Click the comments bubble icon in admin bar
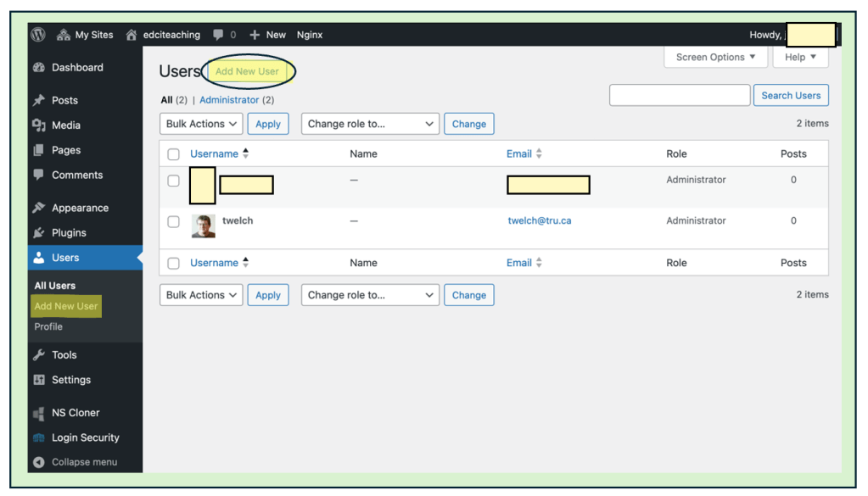Viewport: 868px width, 496px height. point(219,35)
